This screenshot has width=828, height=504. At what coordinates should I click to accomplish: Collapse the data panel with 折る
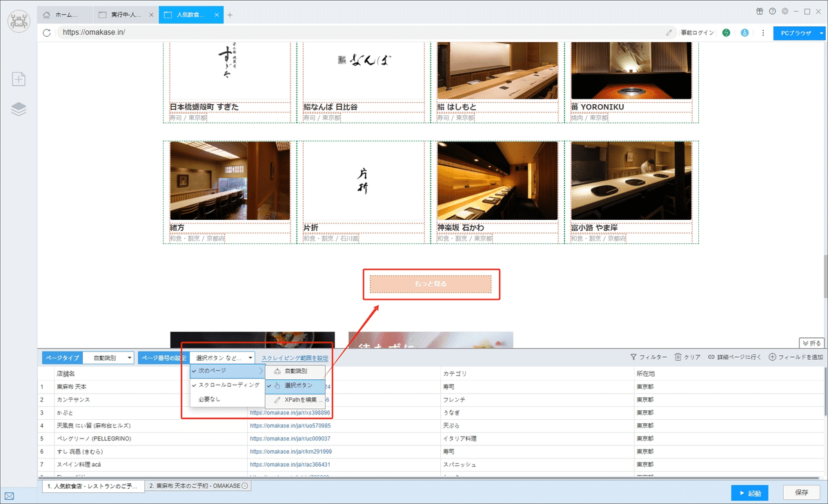[x=811, y=343]
